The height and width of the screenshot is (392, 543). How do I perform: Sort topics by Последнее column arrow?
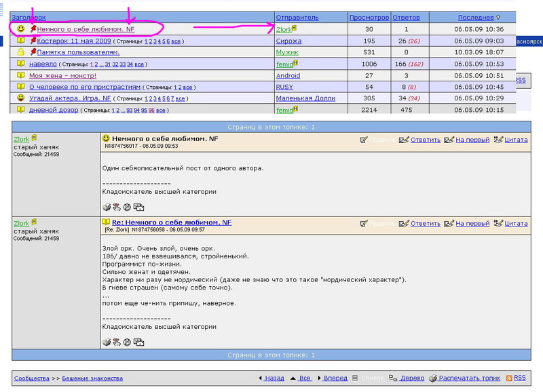tap(498, 18)
